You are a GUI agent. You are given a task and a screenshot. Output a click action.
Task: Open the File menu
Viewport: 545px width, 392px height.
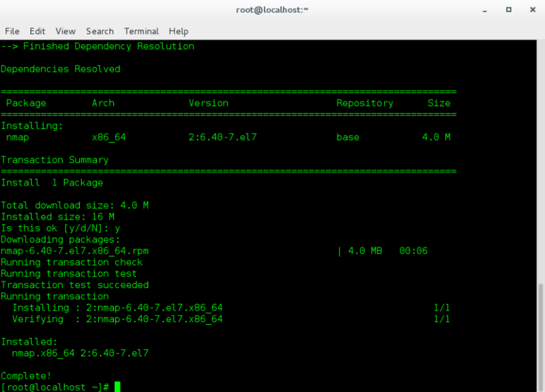12,31
